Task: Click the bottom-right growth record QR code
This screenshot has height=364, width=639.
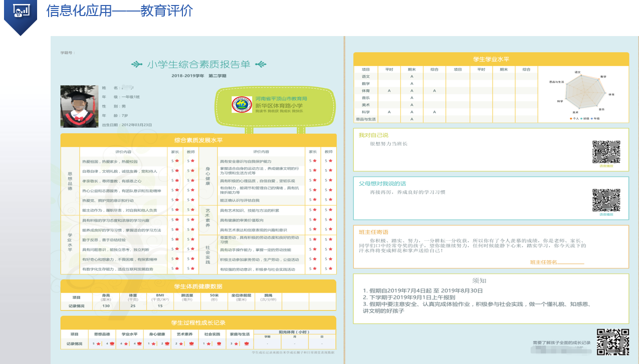Action: (x=613, y=342)
